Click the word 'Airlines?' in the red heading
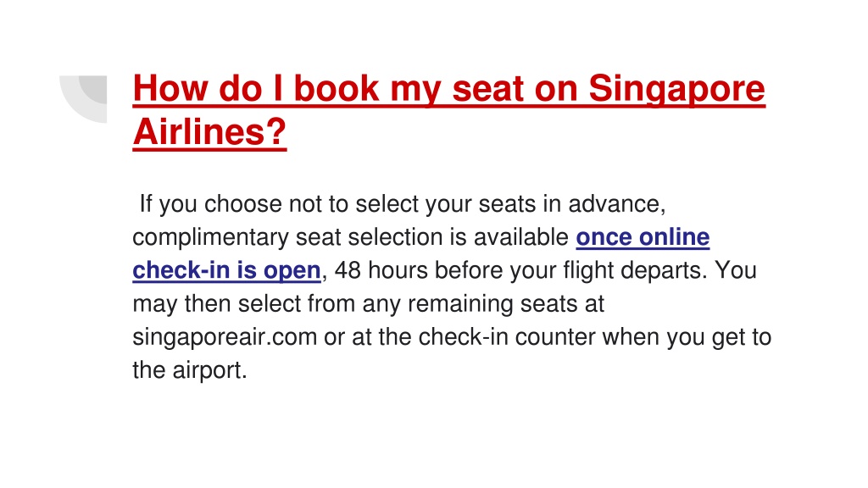 tap(210, 131)
